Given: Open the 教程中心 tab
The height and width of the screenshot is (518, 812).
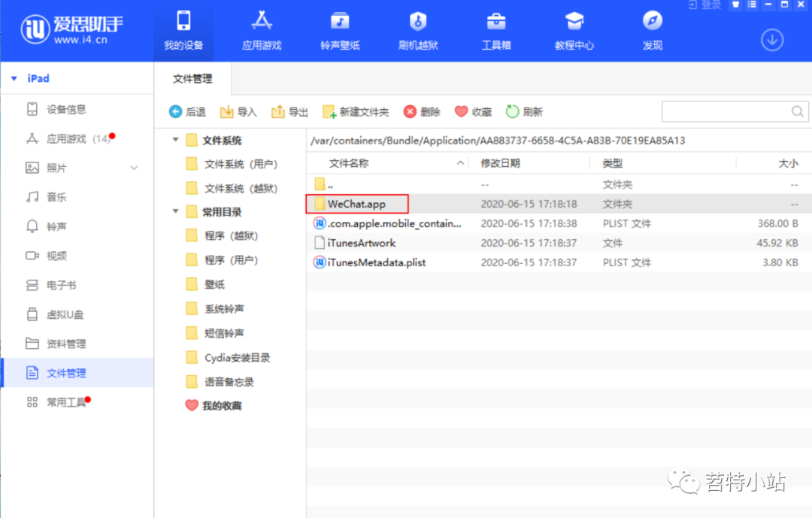Looking at the screenshot, I should tap(574, 31).
